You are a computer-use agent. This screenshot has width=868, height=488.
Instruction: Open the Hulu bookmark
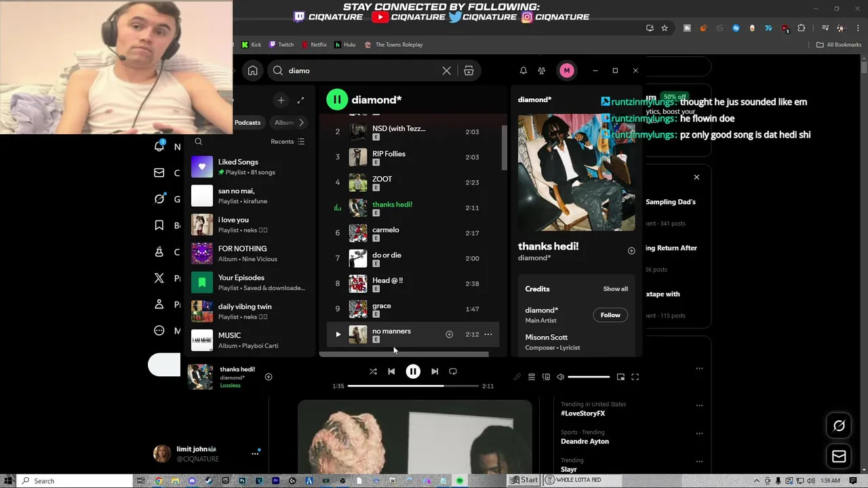click(345, 45)
